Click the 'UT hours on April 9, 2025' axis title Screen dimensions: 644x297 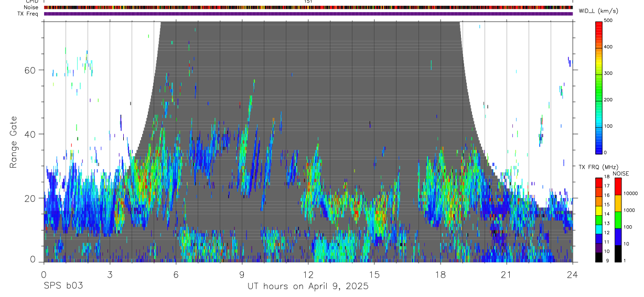point(308,287)
